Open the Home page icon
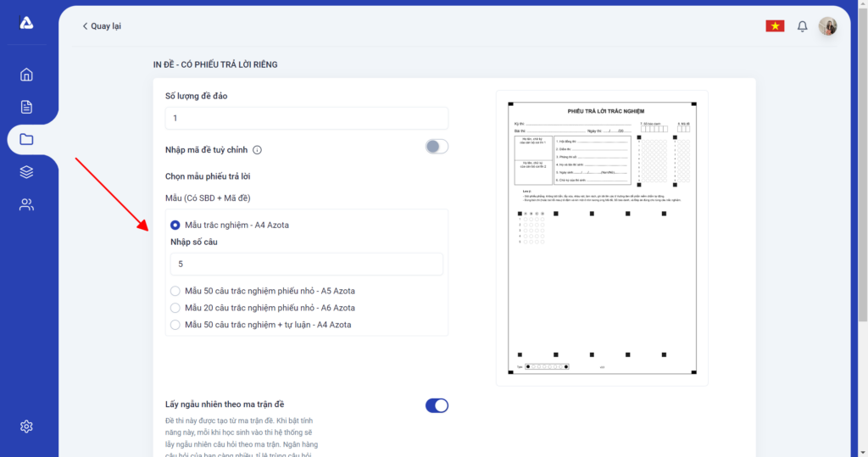 [x=26, y=75]
